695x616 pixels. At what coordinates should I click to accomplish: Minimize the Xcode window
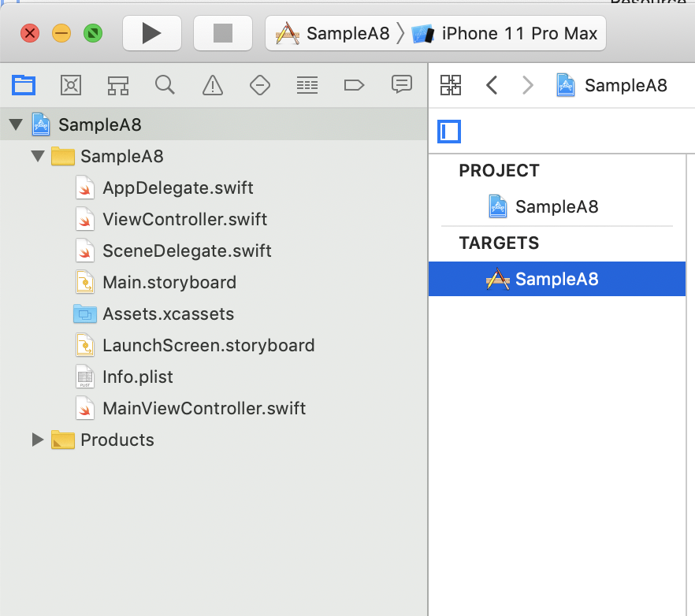coord(61,33)
